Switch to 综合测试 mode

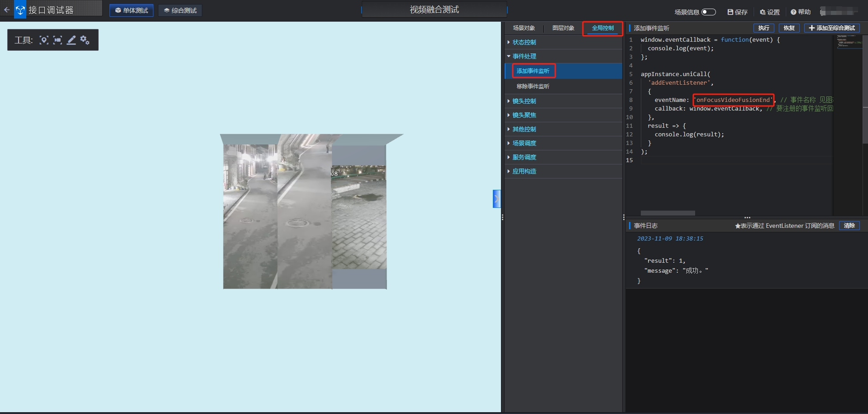(x=180, y=10)
